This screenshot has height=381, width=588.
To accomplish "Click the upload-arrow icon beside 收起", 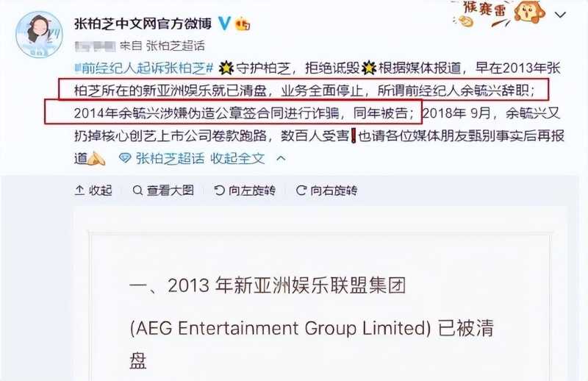I will [x=79, y=190].
